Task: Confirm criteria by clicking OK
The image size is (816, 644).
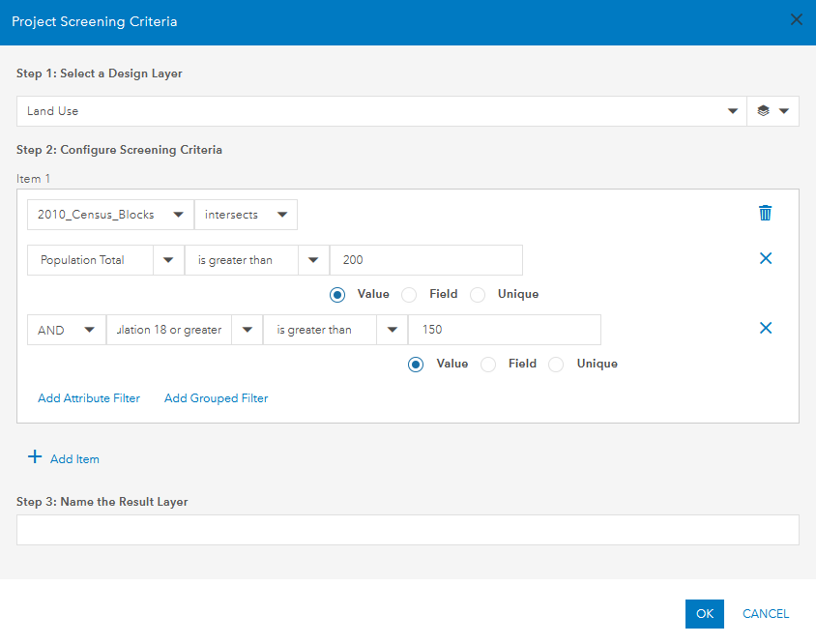Action: [704, 613]
